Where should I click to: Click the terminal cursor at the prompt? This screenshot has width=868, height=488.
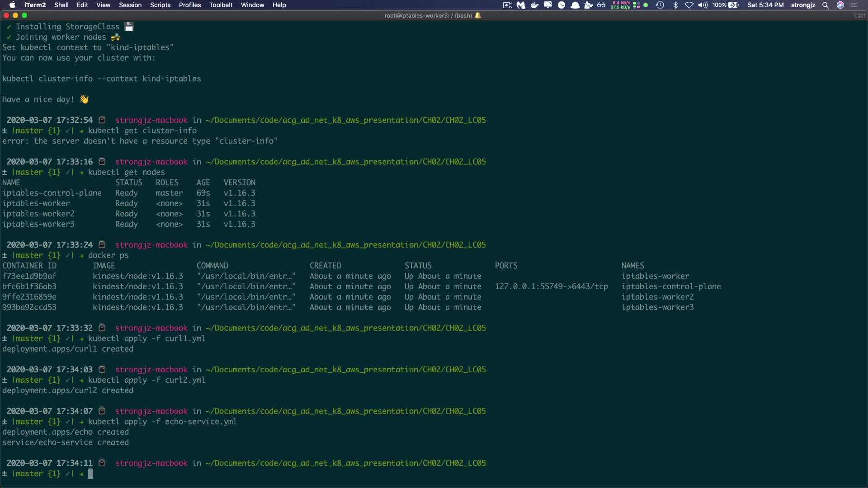pos(90,474)
